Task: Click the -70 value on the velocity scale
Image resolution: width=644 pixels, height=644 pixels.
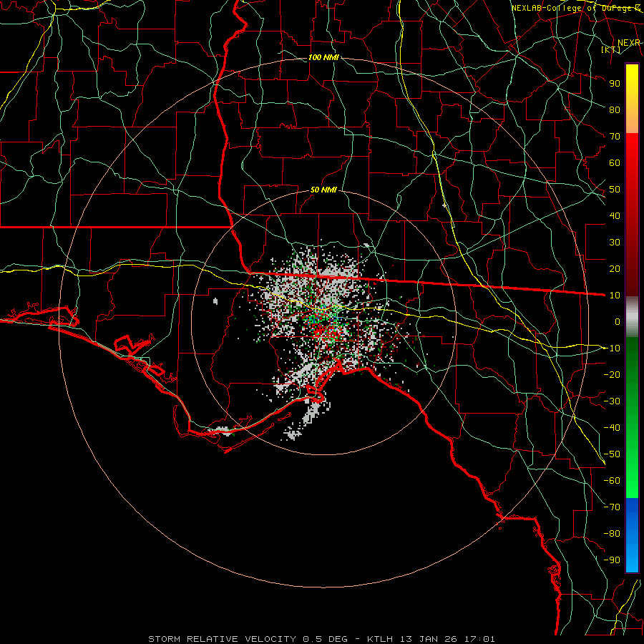Action: click(612, 507)
